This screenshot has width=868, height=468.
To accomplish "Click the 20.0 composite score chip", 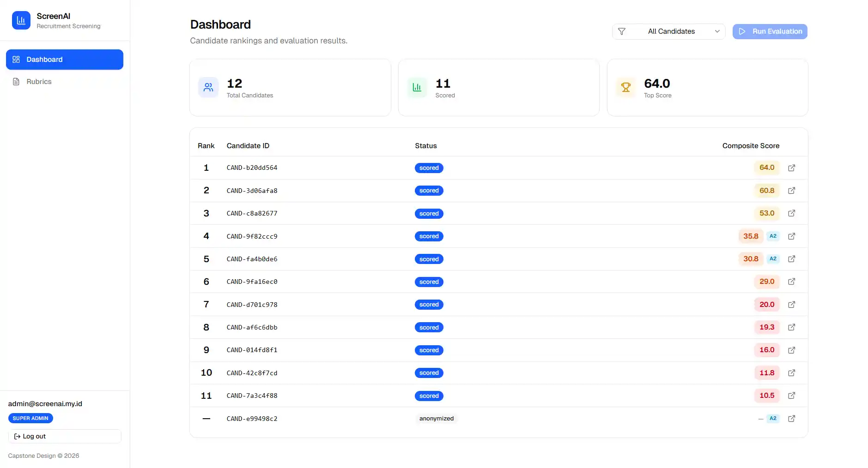I will pos(766,304).
